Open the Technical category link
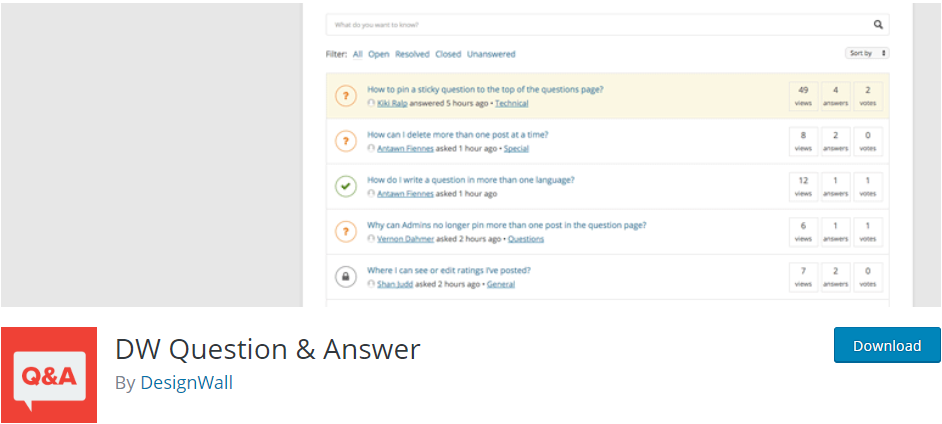Image resolution: width=942 pixels, height=424 pixels. coord(511,103)
